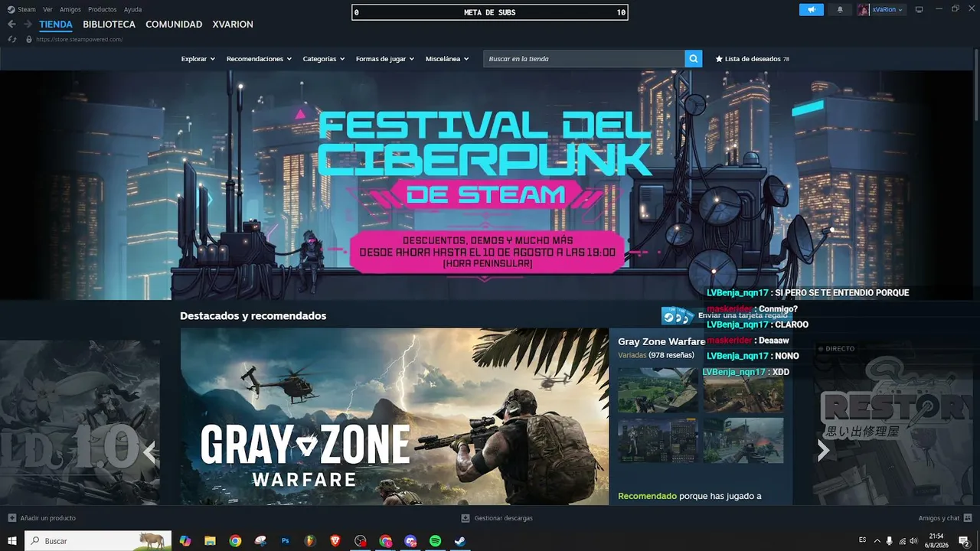Image resolution: width=980 pixels, height=551 pixels.
Task: Expand the Categorías dropdown
Action: click(324, 59)
